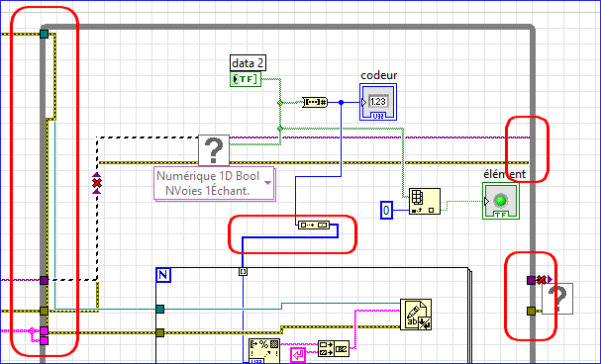
Task: Open the Numérique 1D Bool polymorphic selector
Action: 214,183
